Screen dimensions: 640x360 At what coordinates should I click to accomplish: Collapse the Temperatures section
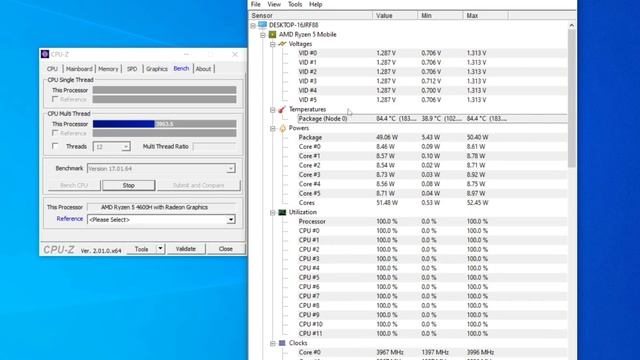[x=273, y=110]
